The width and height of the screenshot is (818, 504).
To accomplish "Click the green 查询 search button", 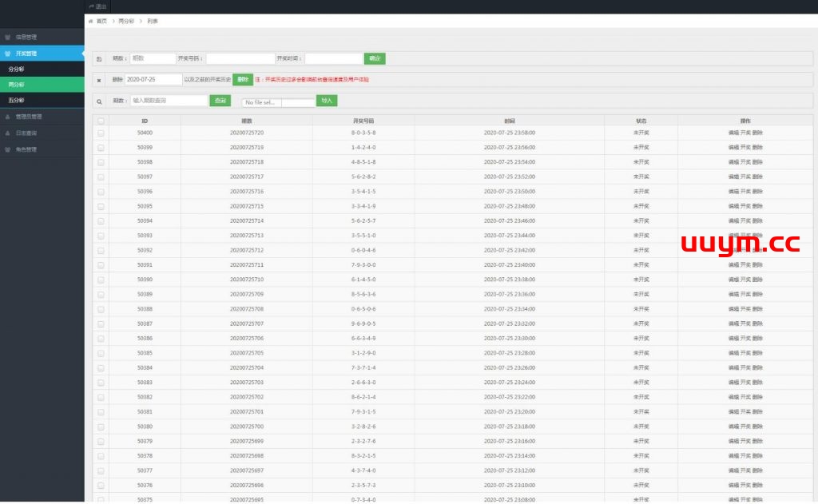I will pos(220,101).
